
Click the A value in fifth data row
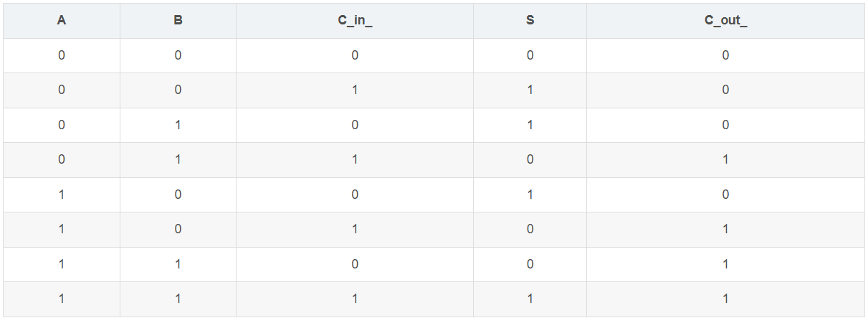coord(62,195)
